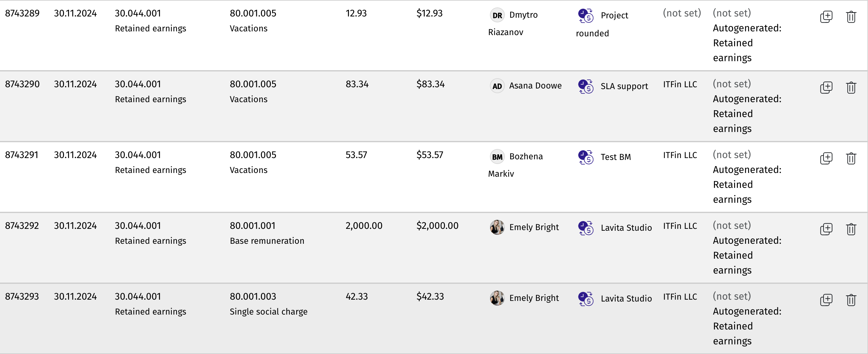The height and width of the screenshot is (354, 868).
Task: Delete transaction 8743291 with trash icon
Action: tap(851, 158)
